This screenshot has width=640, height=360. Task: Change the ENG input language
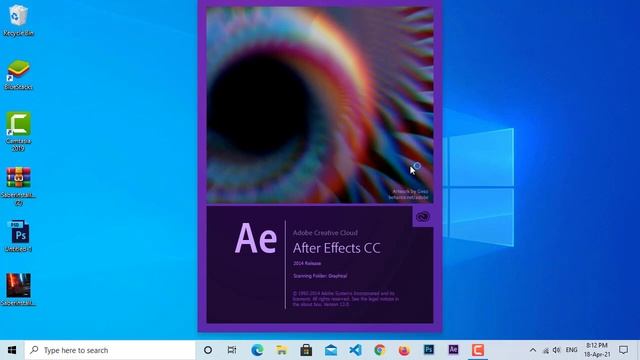[x=571, y=350]
